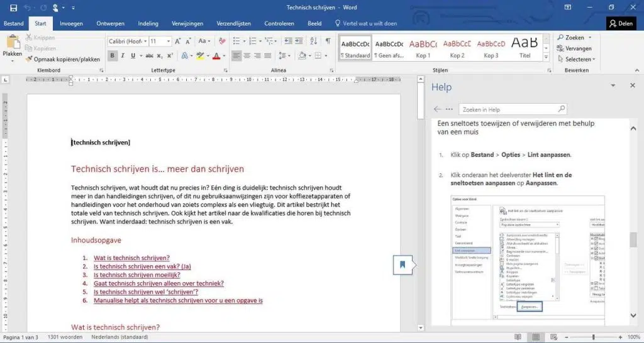This screenshot has height=343, width=644.
Task: Expand the styles gallery
Action: (547, 57)
